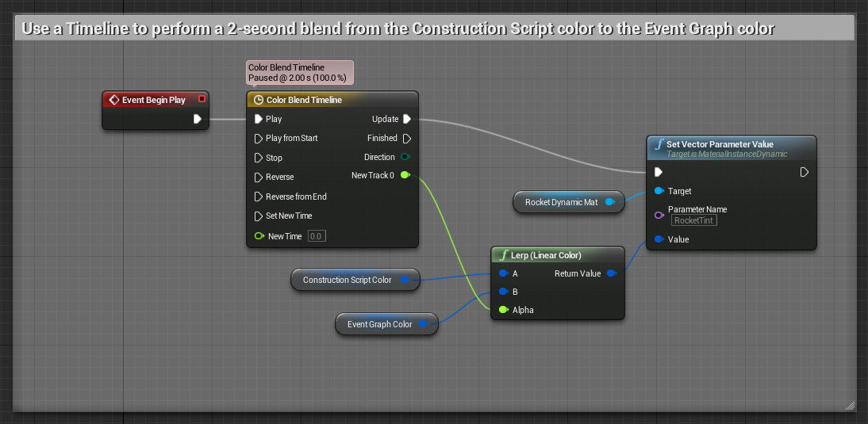This screenshot has height=424, width=868.
Task: Edit the RocketTint Parameter Name field
Action: (x=693, y=220)
